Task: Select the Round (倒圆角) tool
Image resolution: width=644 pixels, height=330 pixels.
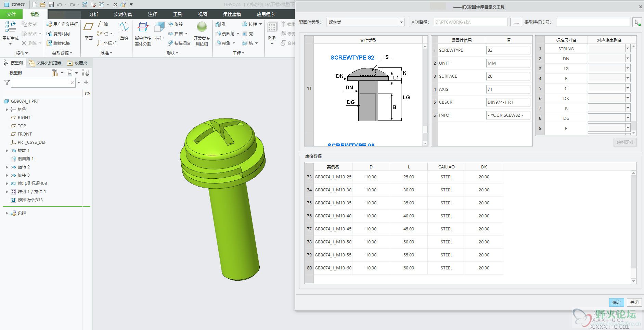Action: click(225, 34)
